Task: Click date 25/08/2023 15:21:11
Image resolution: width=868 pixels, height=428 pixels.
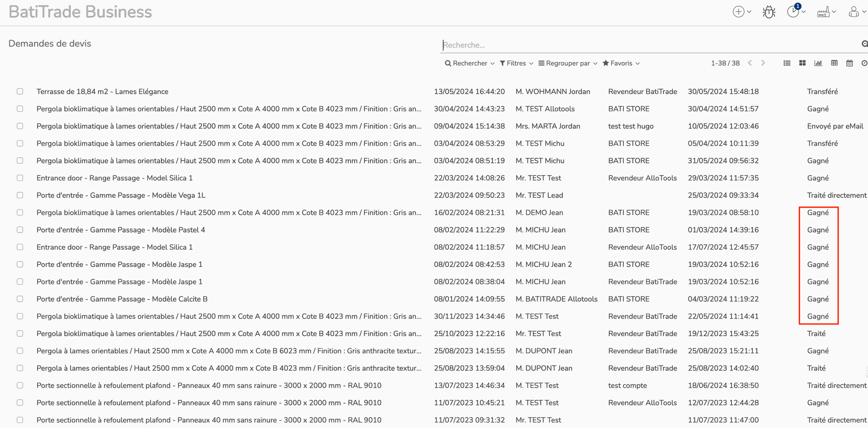Action: [723, 351]
